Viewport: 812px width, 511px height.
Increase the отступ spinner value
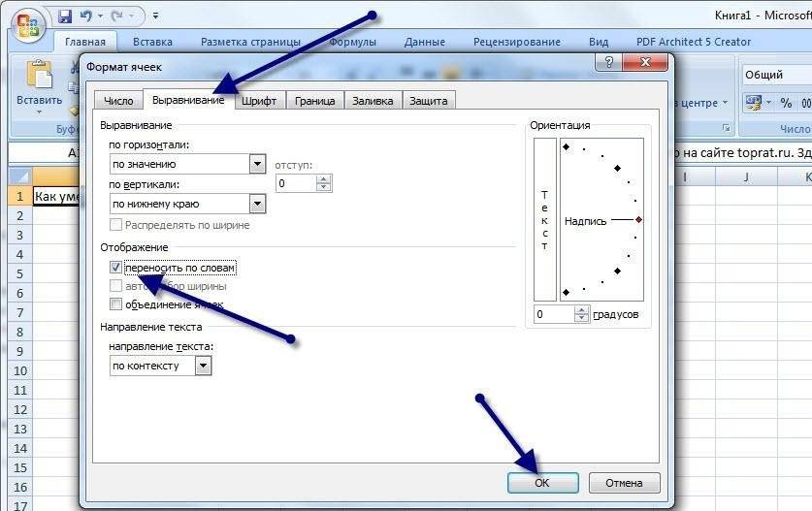pyautogui.click(x=324, y=179)
